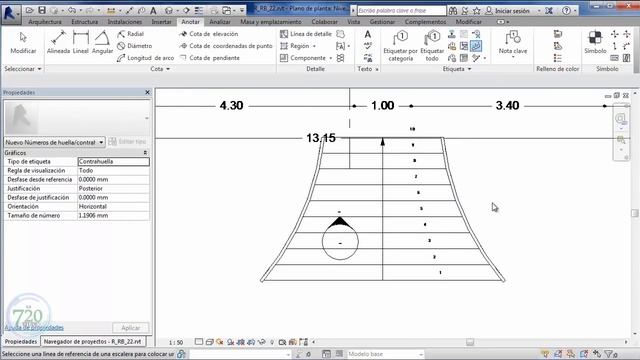The width and height of the screenshot is (640, 360).
Task: Select the Radial dimension tool
Action: coord(130,34)
